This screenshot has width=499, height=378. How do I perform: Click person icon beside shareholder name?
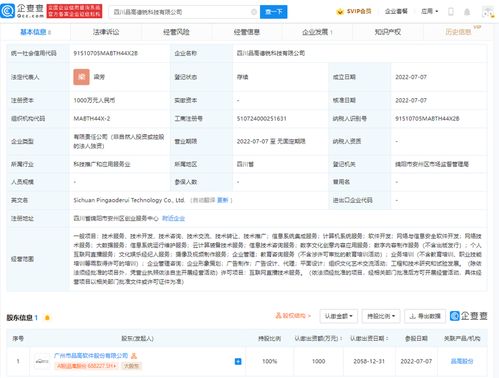pos(134,356)
